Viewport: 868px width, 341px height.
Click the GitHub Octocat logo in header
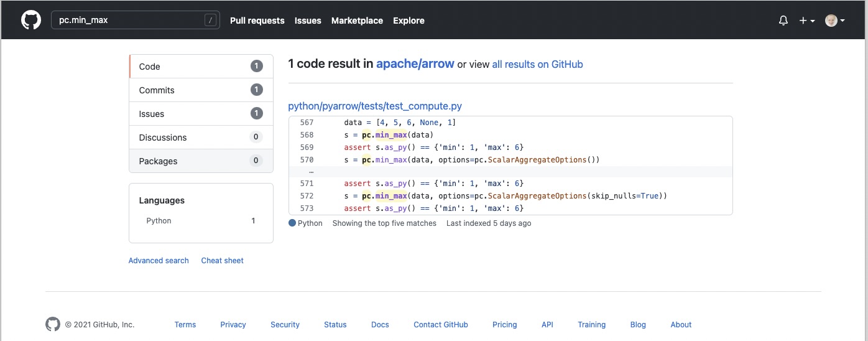click(31, 21)
